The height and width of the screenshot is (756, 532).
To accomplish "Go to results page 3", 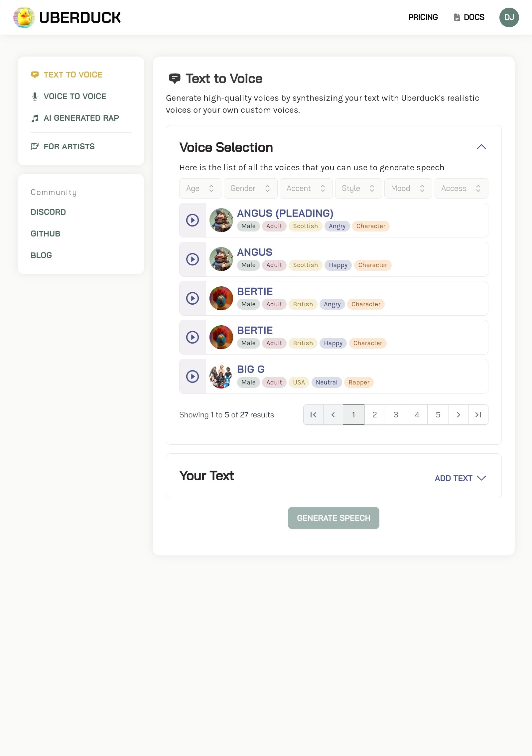I will (x=396, y=415).
